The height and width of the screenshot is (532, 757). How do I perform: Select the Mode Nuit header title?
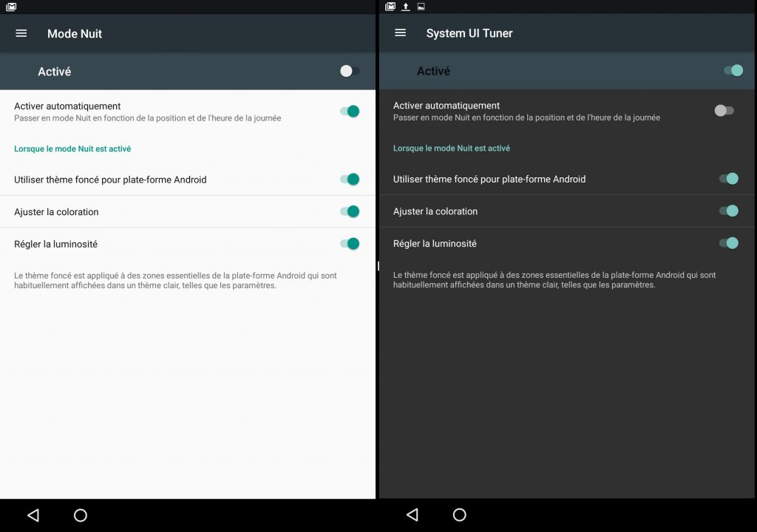pyautogui.click(x=75, y=33)
